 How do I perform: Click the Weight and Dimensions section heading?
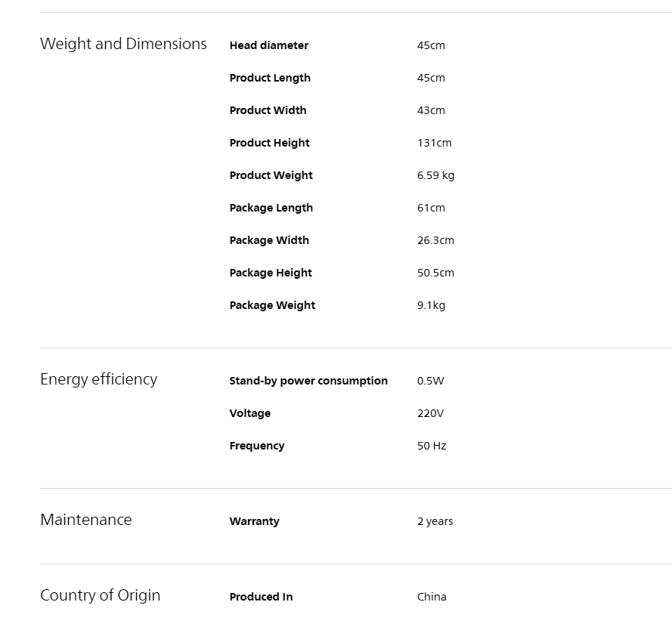pyautogui.click(x=123, y=44)
